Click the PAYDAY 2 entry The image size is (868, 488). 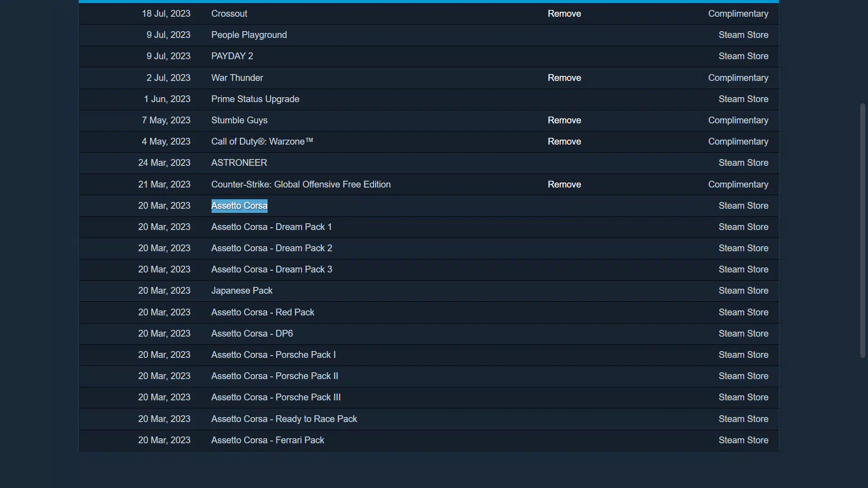tap(232, 56)
